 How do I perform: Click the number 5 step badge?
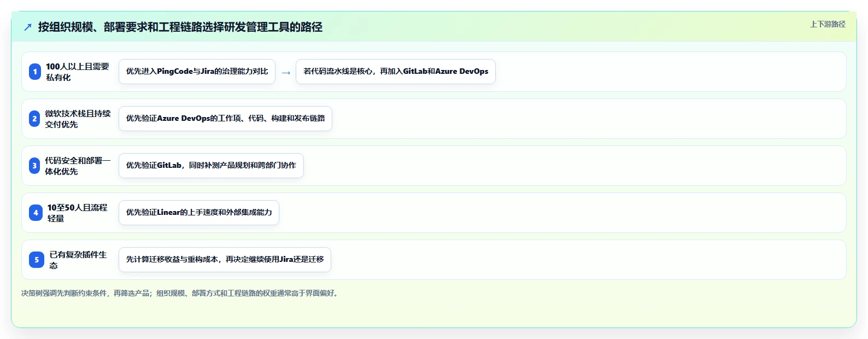(x=37, y=260)
